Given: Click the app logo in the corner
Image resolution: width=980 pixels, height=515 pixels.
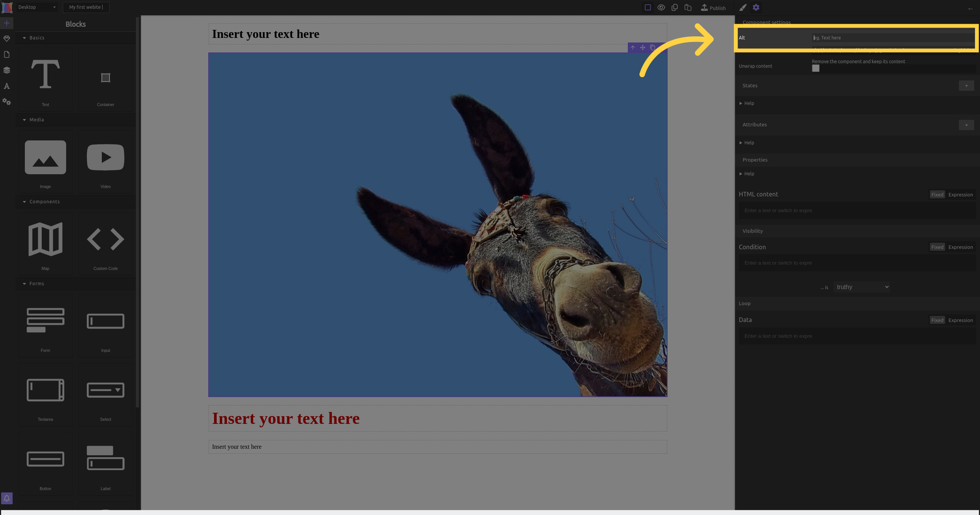Looking at the screenshot, I should click(x=7, y=7).
